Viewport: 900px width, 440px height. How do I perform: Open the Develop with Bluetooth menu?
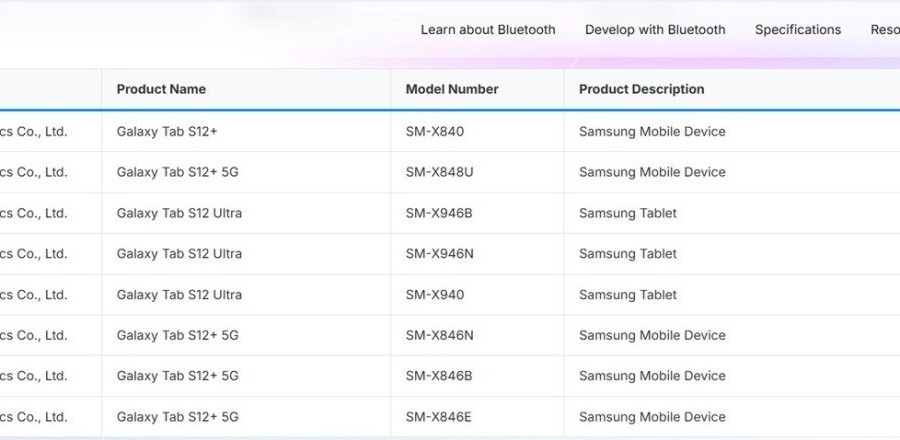pyautogui.click(x=655, y=30)
